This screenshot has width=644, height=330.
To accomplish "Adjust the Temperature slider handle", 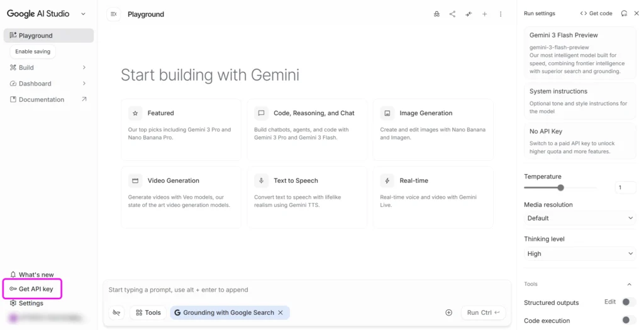I will point(560,187).
